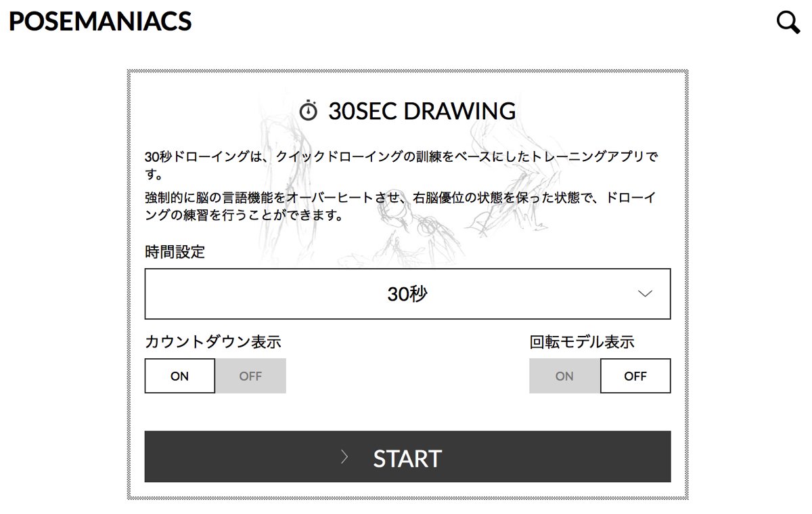
Task: Click the paragraph starting with 30秒ドローイングは
Action: 401,165
